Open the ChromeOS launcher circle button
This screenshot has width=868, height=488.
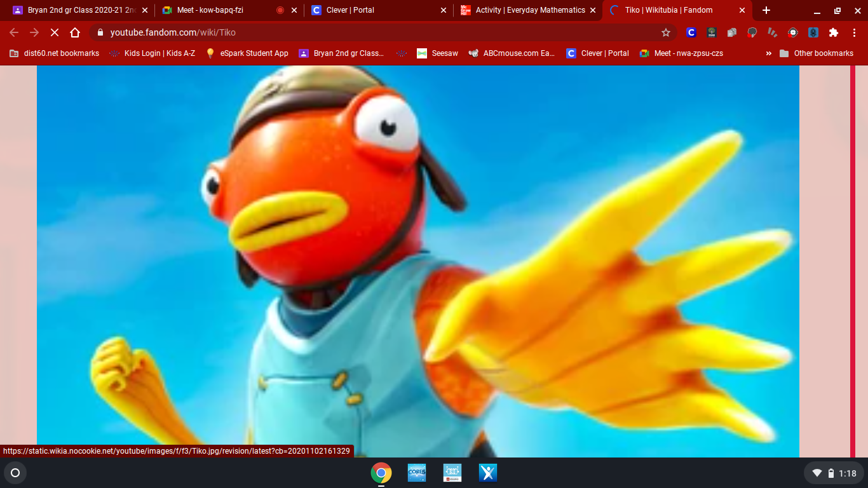pyautogui.click(x=15, y=473)
